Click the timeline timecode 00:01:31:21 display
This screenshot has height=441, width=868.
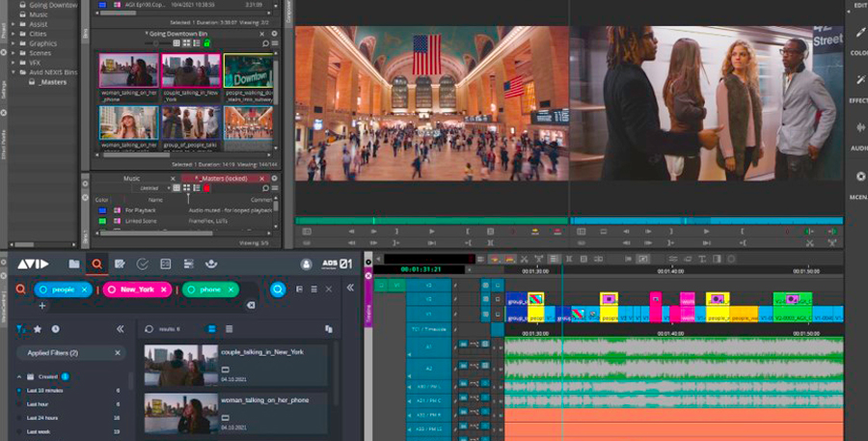coord(420,269)
